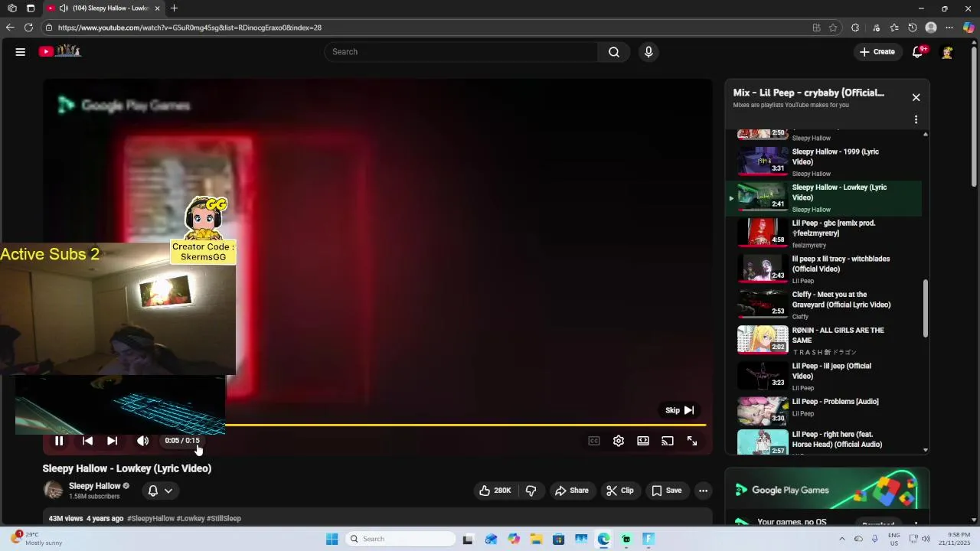Reload the page with the refresh icon
The height and width of the screenshot is (551, 980).
pyautogui.click(x=28, y=28)
